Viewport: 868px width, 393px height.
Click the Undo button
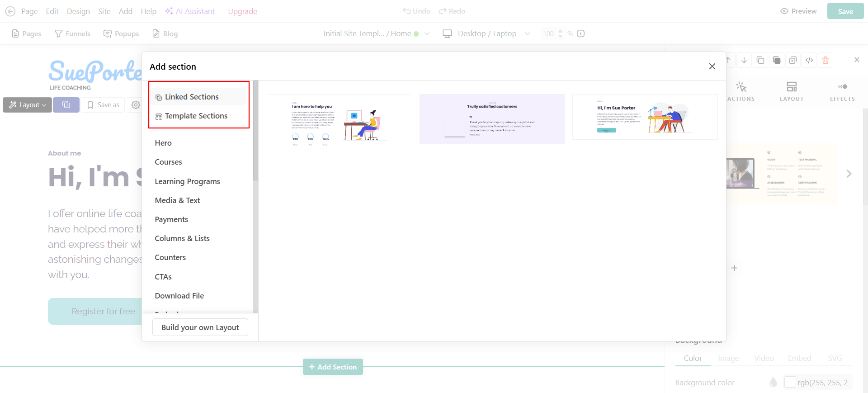[x=416, y=11]
